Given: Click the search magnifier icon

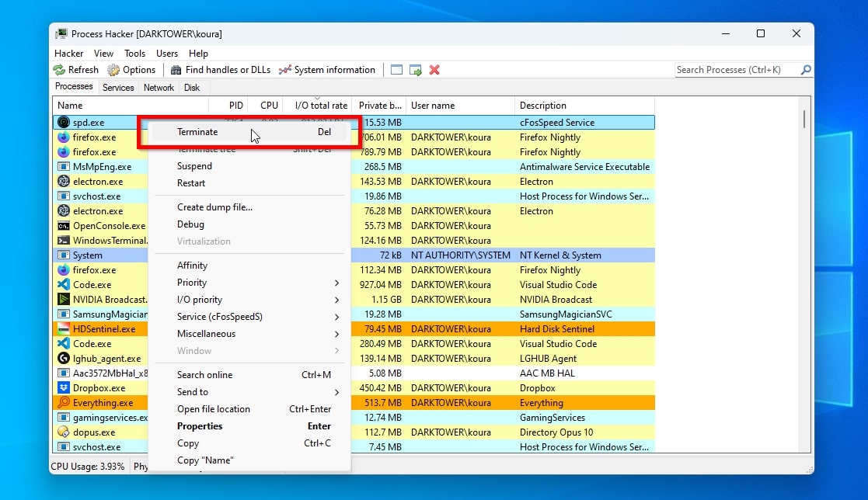Looking at the screenshot, I should pos(806,70).
